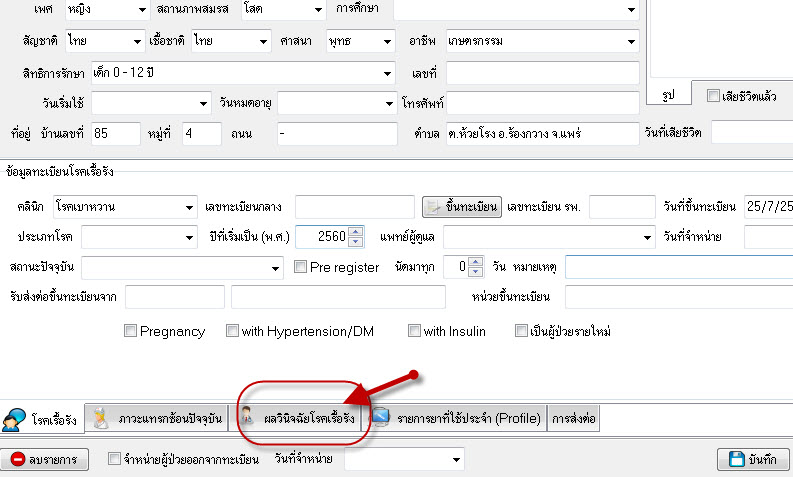Screen dimensions: 793x477
Task: Click the โรคเรื้อรัง tab icon
Action: click(x=14, y=420)
